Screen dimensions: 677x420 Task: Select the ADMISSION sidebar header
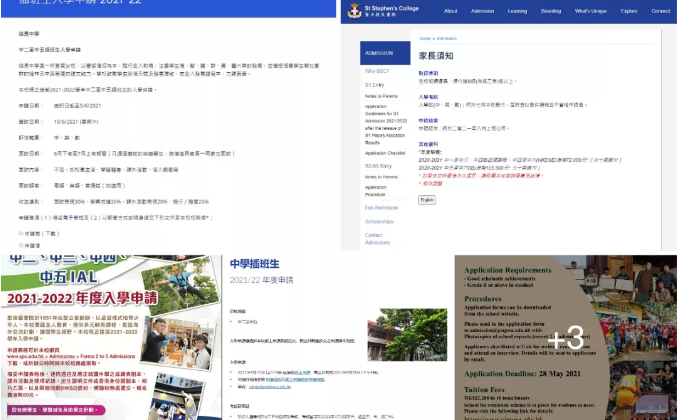[385, 53]
